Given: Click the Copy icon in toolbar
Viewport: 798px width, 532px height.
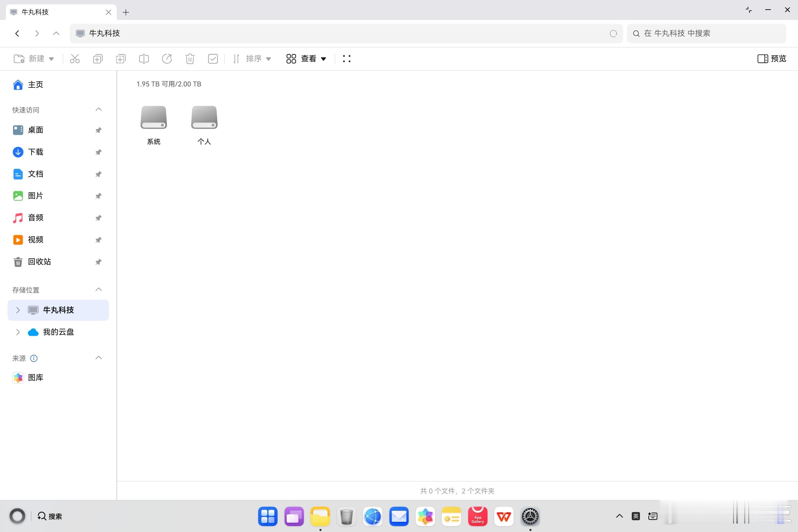Looking at the screenshot, I should 98,59.
